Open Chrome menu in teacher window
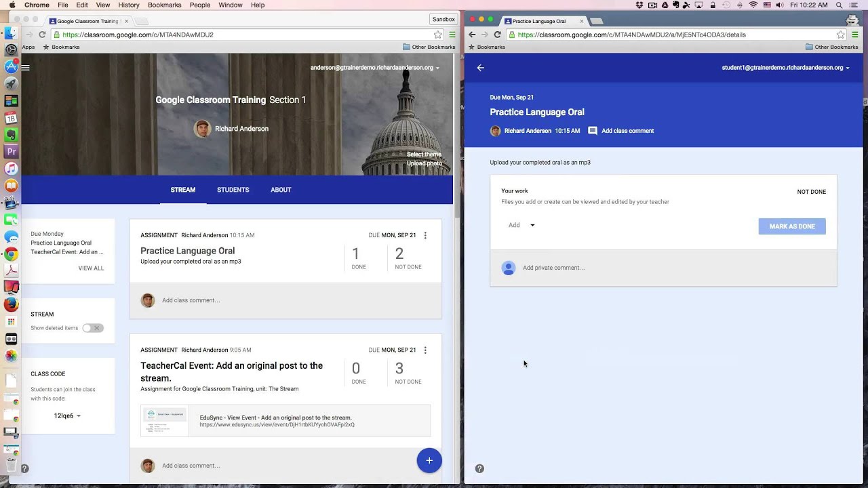Screen dimensions: 868x488 tap(452, 35)
